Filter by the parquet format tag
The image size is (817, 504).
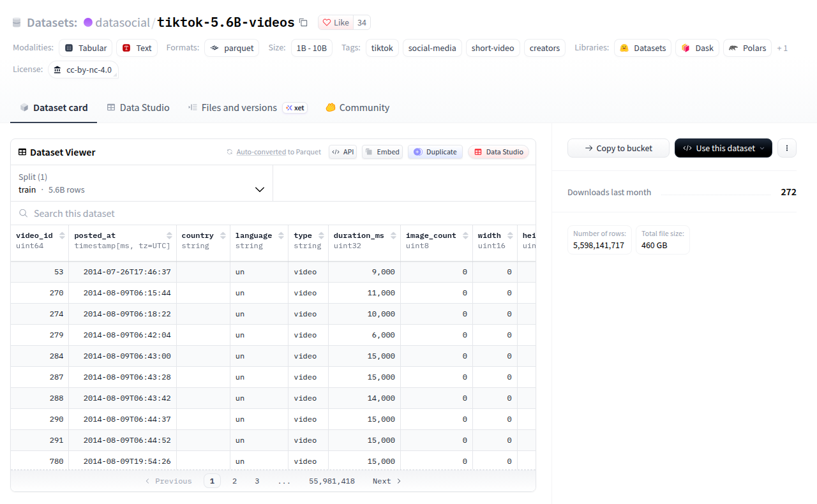[x=232, y=48]
